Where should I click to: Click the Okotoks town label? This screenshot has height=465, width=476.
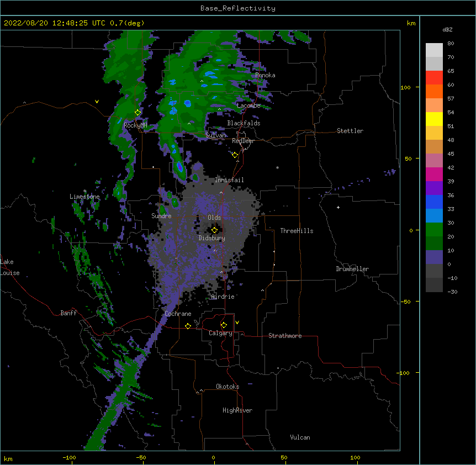pyautogui.click(x=228, y=387)
